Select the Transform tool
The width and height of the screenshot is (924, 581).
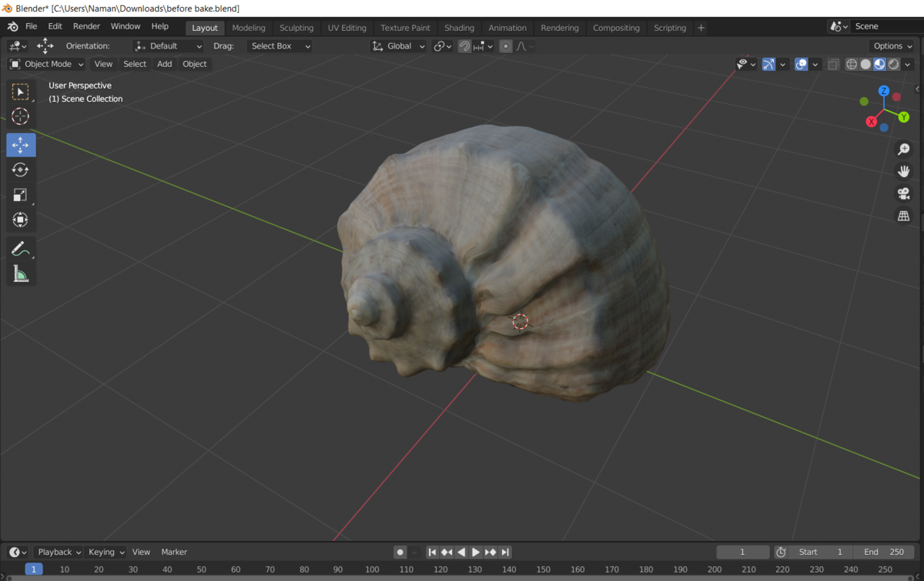(x=21, y=220)
